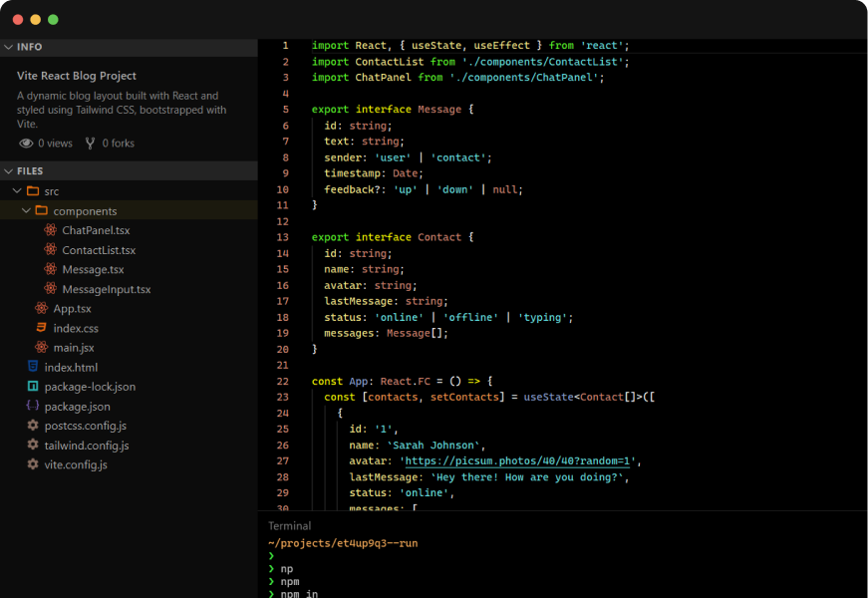Click the React icon next to App.tsx
868x598 pixels.
click(42, 308)
